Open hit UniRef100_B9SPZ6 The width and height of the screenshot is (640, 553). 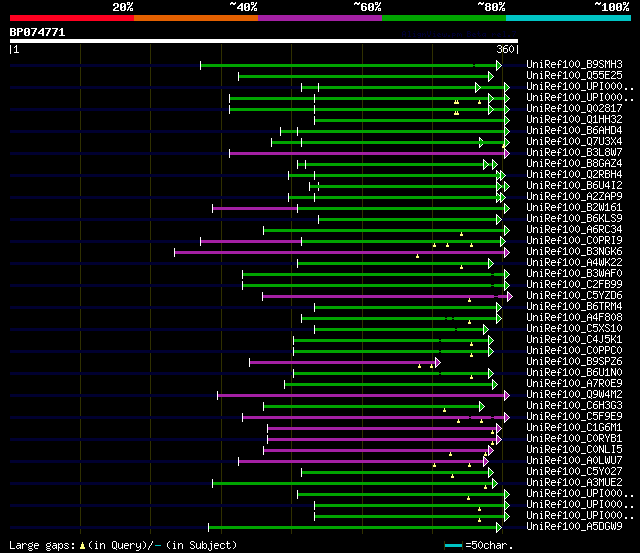coord(574,362)
